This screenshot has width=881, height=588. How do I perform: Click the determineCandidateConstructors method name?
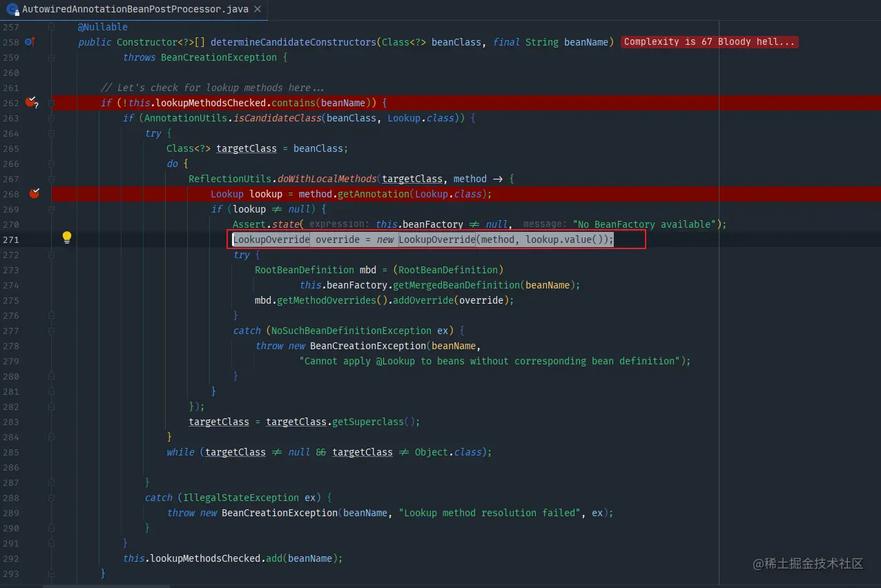click(x=293, y=42)
